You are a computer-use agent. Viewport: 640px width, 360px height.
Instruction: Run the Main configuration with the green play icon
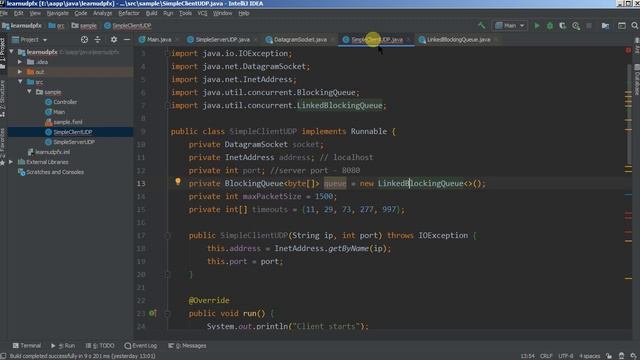point(537,25)
